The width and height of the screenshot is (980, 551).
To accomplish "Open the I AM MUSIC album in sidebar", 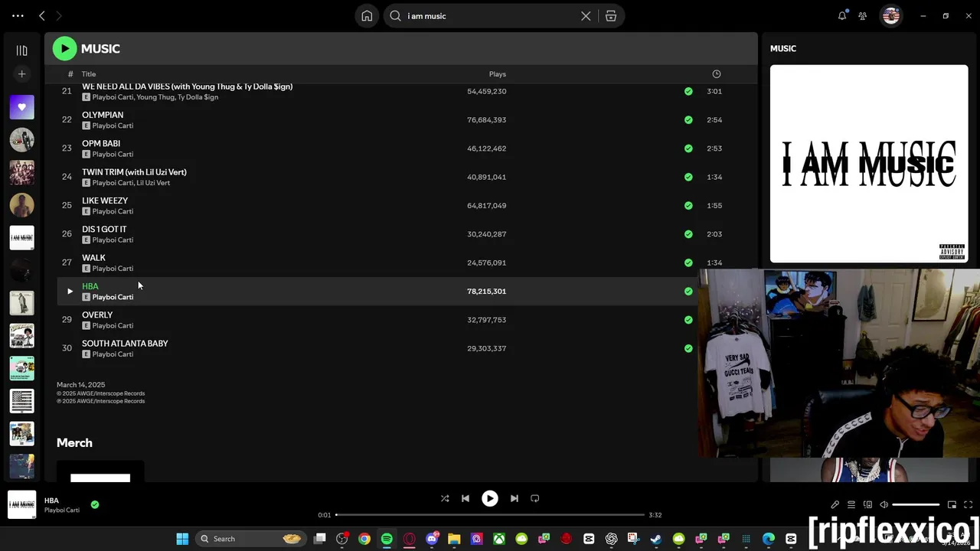I will pyautogui.click(x=21, y=238).
